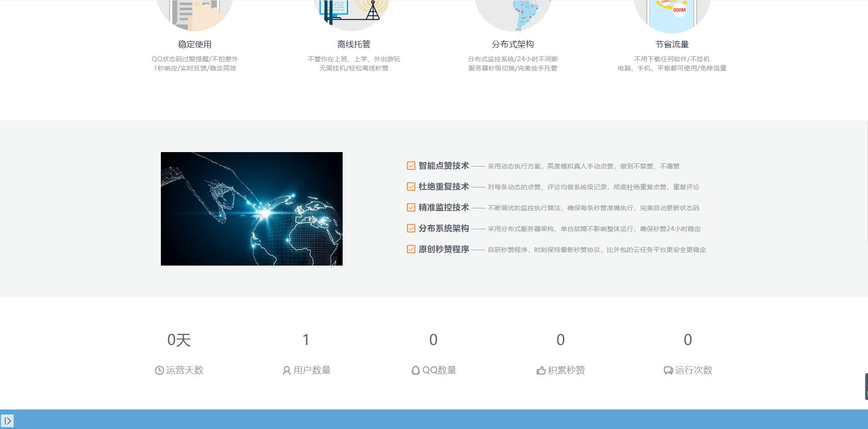868x429 pixels.
Task: Click the checkbox next to 智能点赞技术
Action: coord(411,166)
